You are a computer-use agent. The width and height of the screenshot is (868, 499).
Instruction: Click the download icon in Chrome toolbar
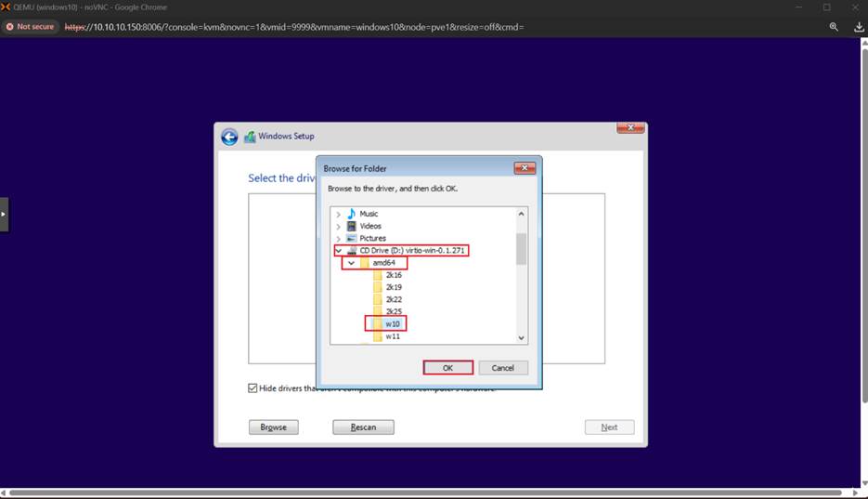858,27
